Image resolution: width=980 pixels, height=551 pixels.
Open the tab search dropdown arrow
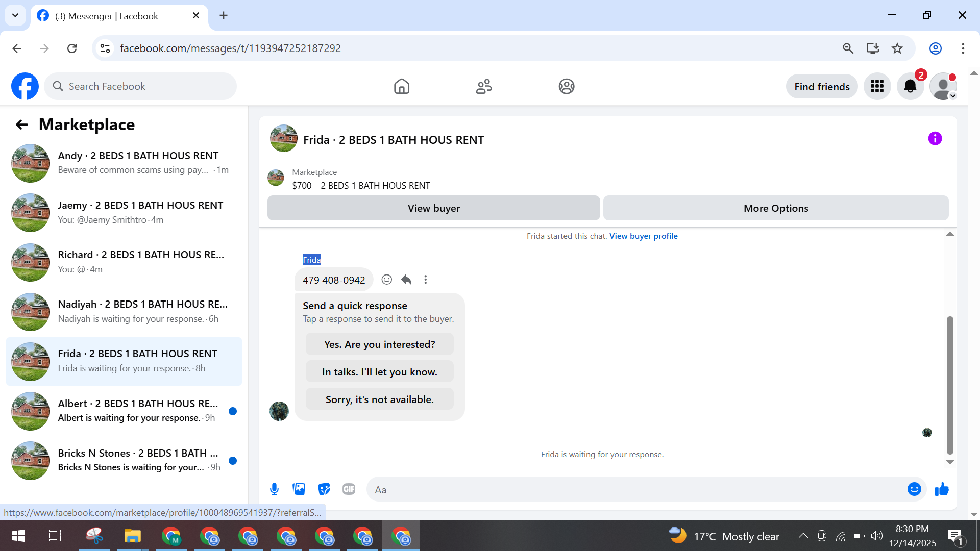[15, 15]
